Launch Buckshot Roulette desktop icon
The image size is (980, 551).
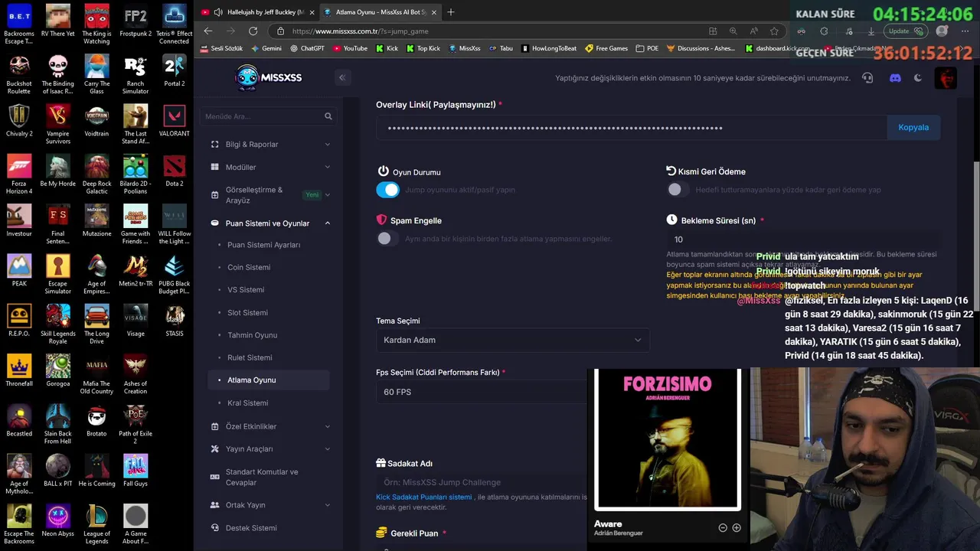(x=19, y=75)
